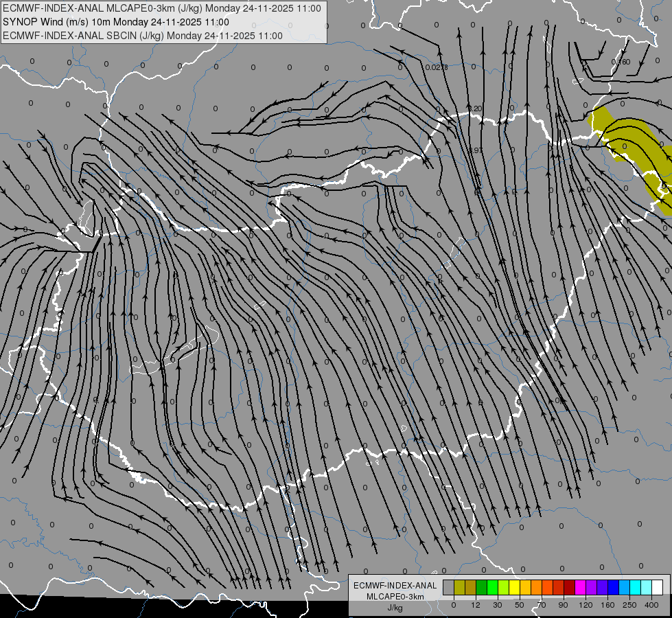Click the J/kg unit label in legend

[x=395, y=608]
